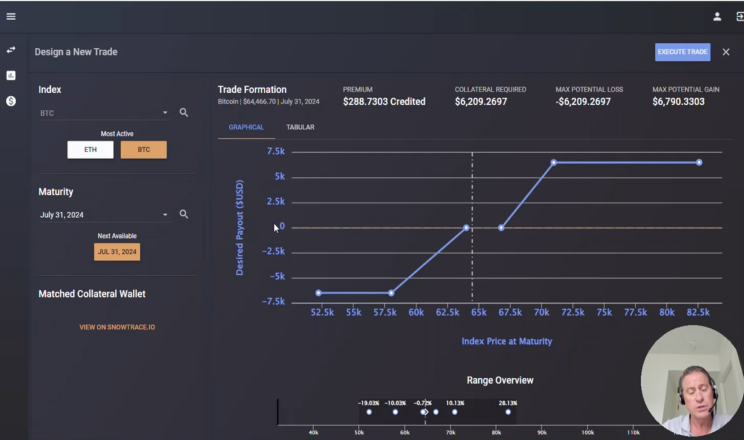Expand the July 31, 2024 maturity dropdown
The image size is (744, 440).
104,215
